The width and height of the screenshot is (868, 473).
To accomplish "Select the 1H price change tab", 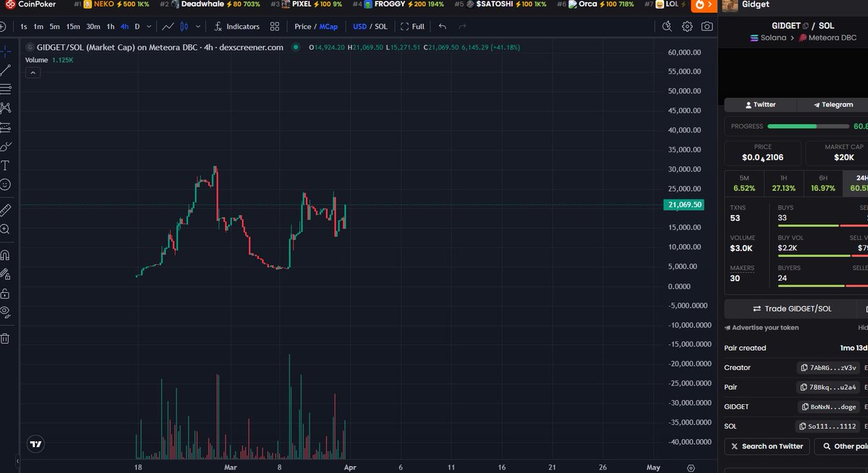I will [x=783, y=183].
